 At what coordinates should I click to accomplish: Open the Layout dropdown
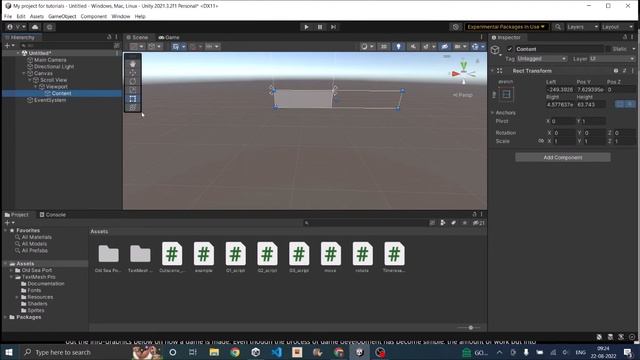(617, 27)
